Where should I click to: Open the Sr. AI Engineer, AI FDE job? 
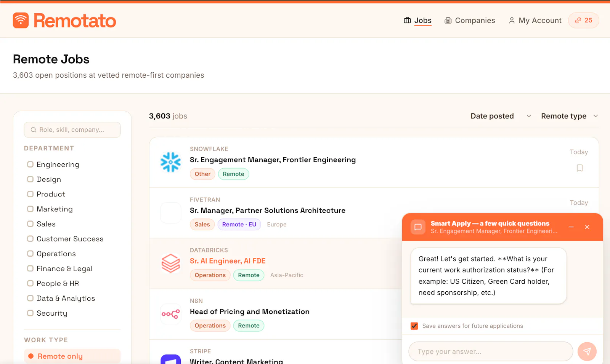point(228,261)
